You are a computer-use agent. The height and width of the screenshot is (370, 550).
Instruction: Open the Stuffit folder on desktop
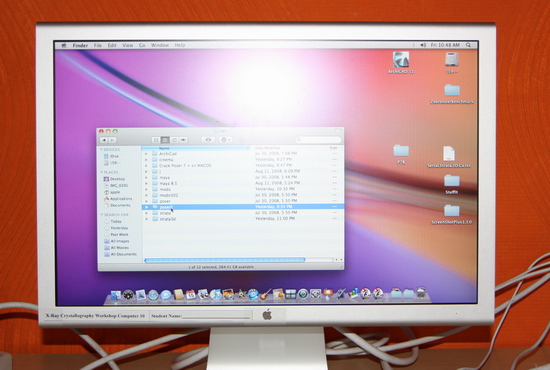(x=451, y=184)
